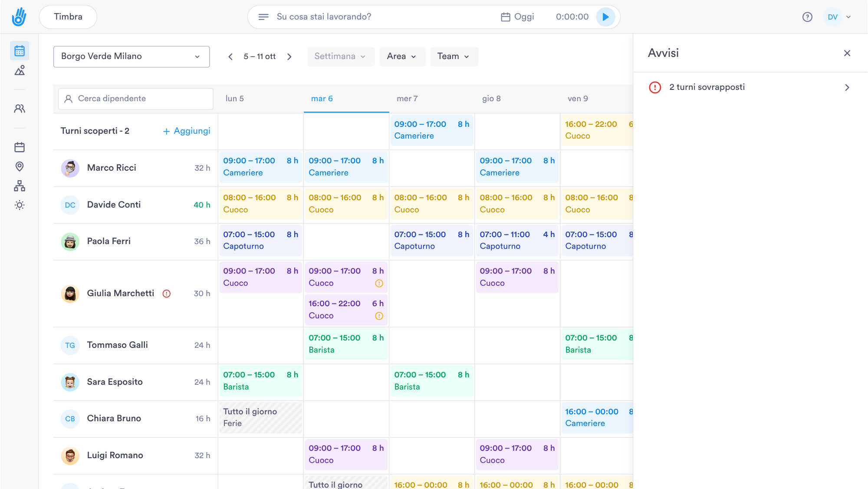Open the locations pin icon in the sidebar

coord(20,166)
